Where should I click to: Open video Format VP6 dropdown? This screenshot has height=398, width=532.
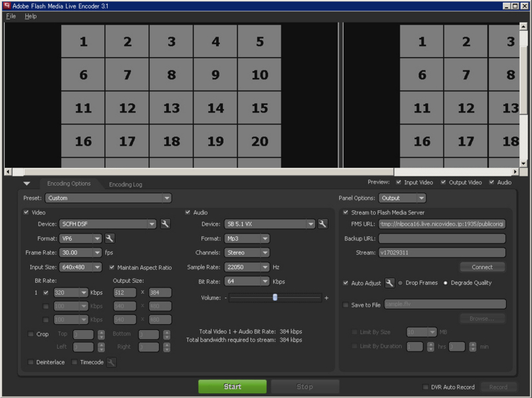[x=80, y=238]
